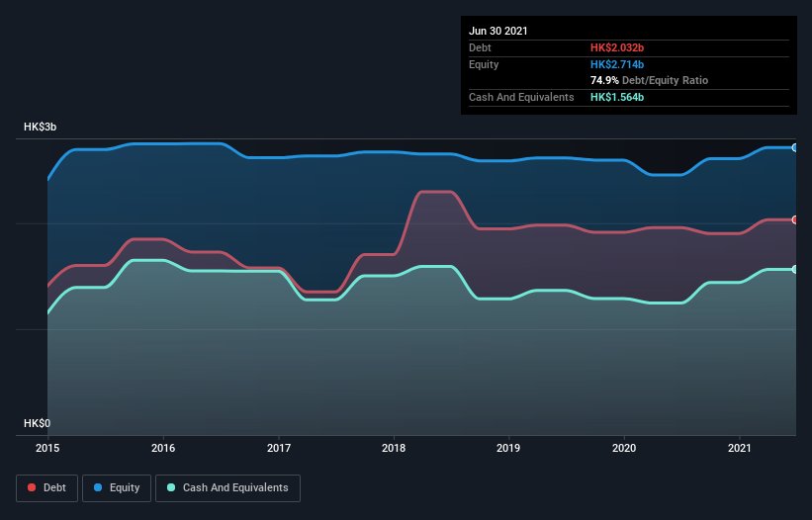The height and width of the screenshot is (520, 812).
Task: Click the 2016 x-axis label
Action: 163,448
